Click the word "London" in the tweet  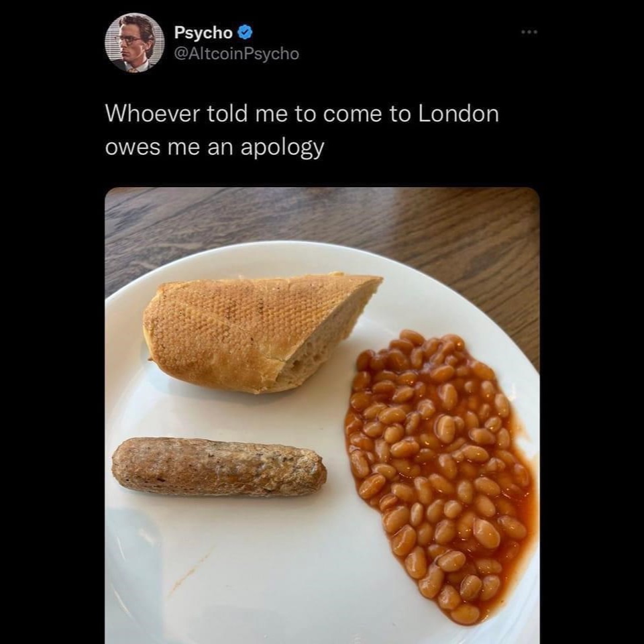tap(459, 113)
